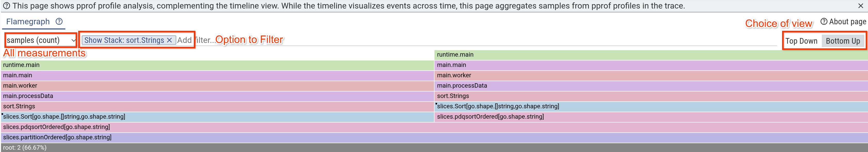The width and height of the screenshot is (868, 152).
Task: Click the Show Stack: sort.Strings filter chip
Action: pos(124,40)
